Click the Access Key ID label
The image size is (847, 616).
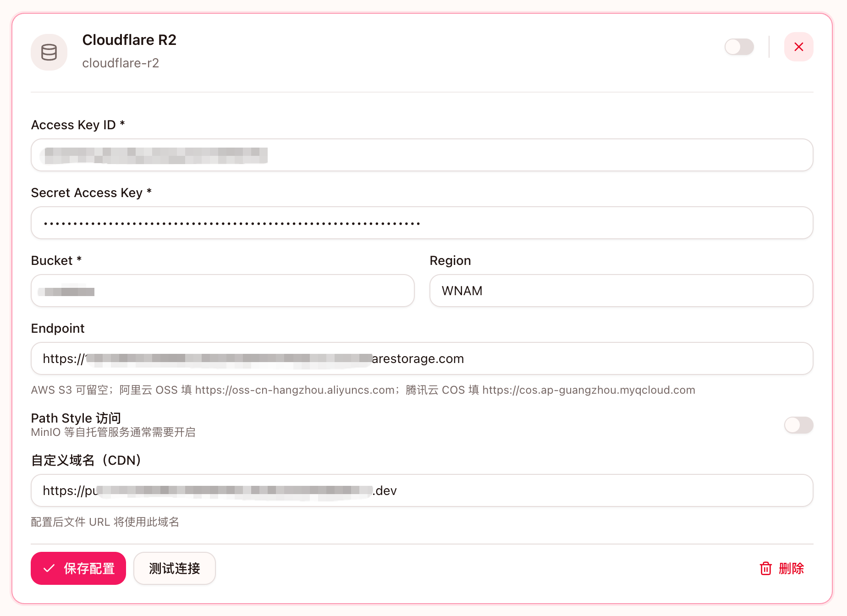coord(73,125)
